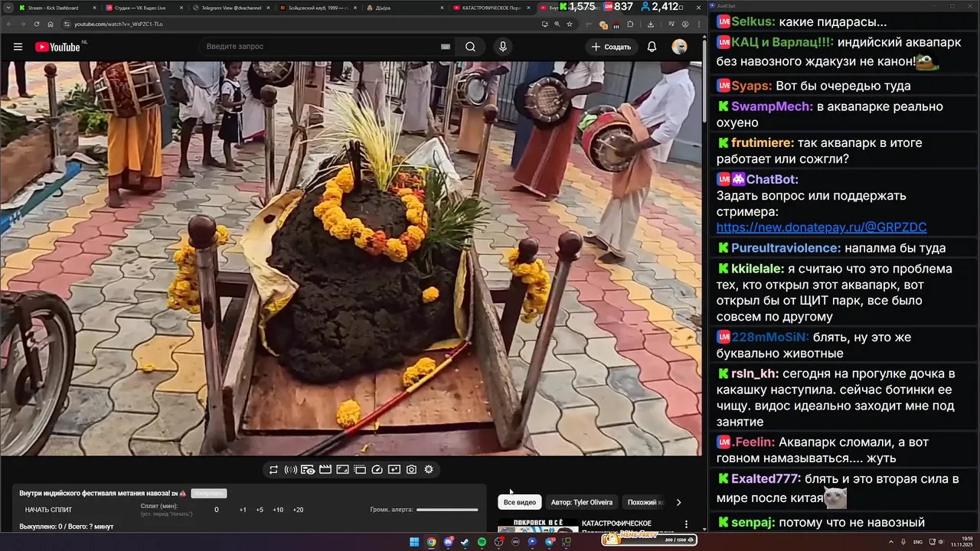The image size is (980, 551).
Task: Click the taskbar clock showing 19:59
Action: 962,542
